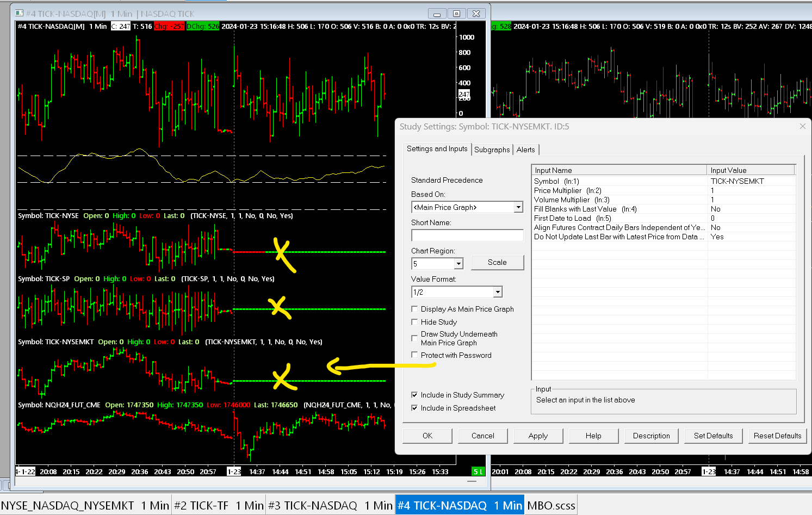Select Fill Blanks with Last Value input row
The height and width of the screenshot is (515, 812).
click(664, 209)
